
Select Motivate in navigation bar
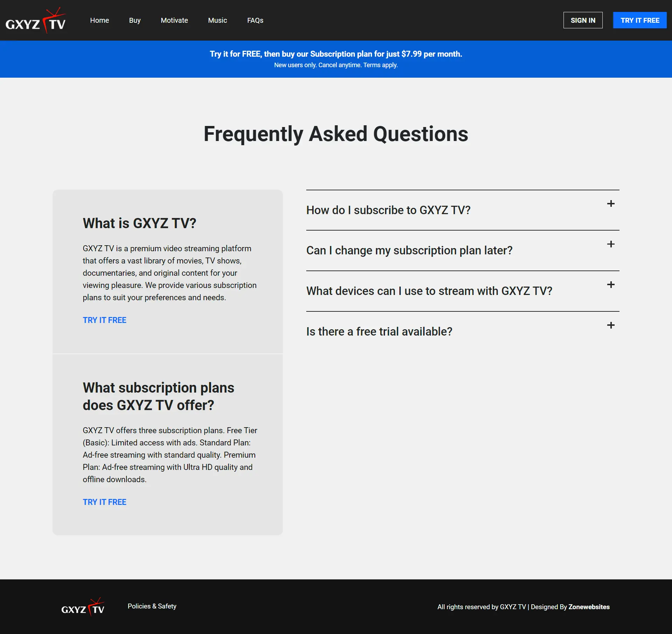pyautogui.click(x=174, y=20)
